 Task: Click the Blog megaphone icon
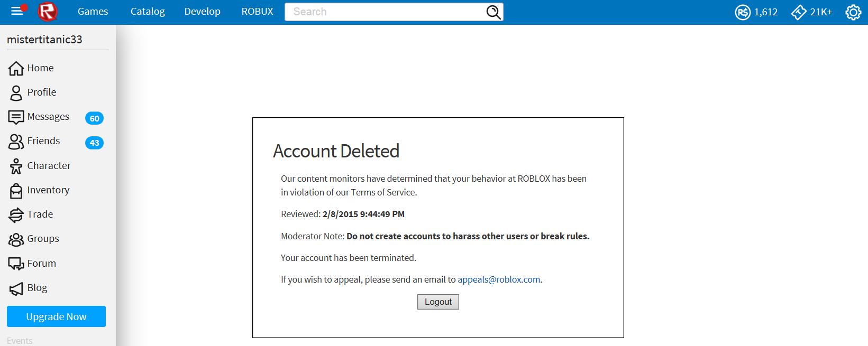pyautogui.click(x=16, y=288)
